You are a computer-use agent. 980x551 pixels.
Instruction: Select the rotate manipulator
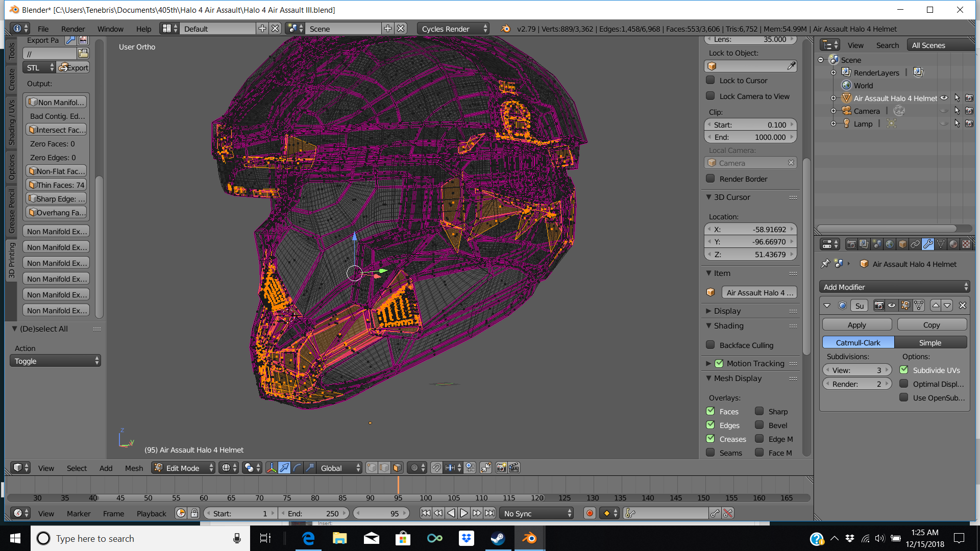tap(297, 468)
